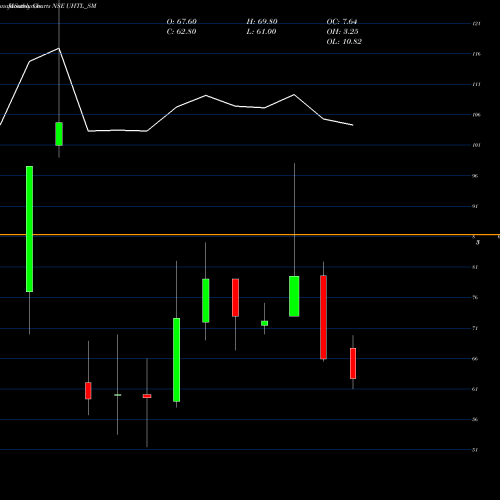Click the 106 price axis label
This screenshot has width=500, height=500.
[x=476, y=115]
